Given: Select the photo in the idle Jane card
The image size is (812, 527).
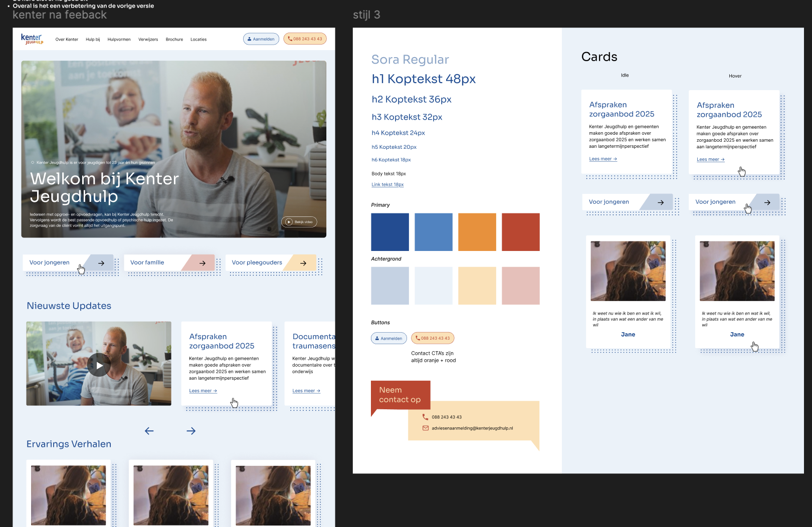Looking at the screenshot, I should click(x=628, y=271).
